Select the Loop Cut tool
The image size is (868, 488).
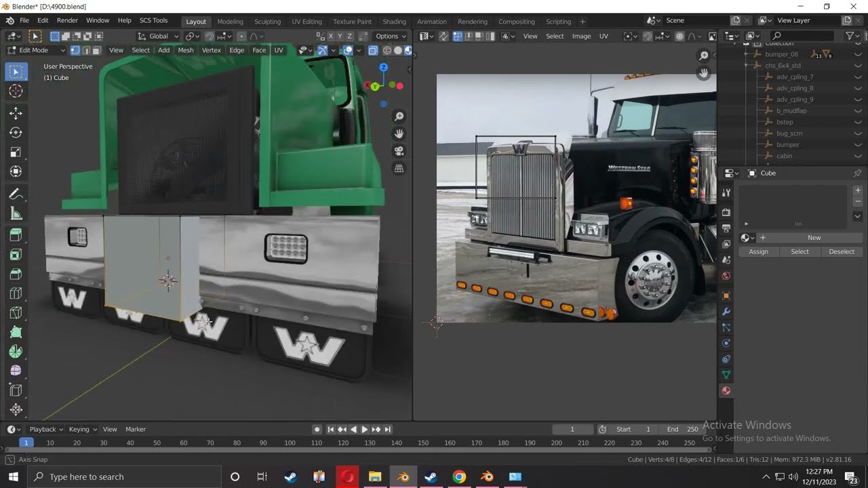(16, 294)
